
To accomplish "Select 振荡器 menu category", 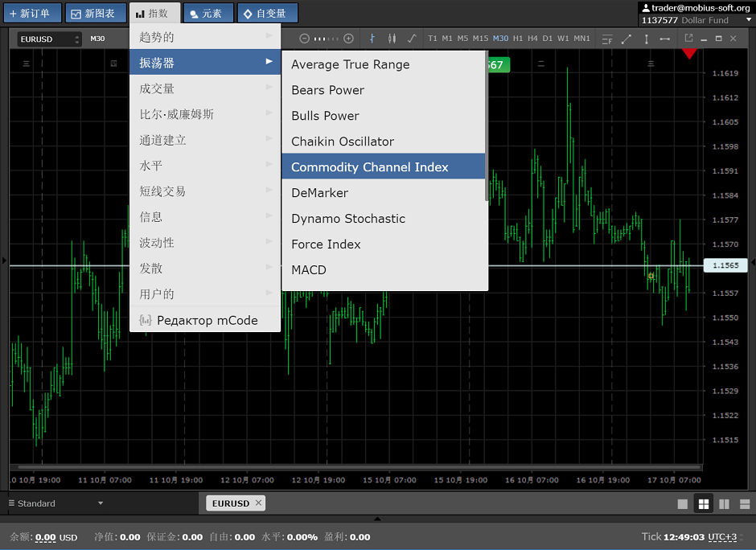I will coord(205,63).
